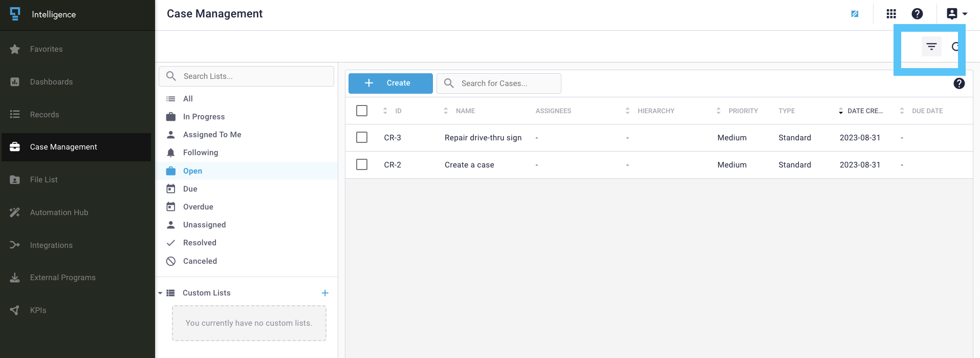Click the blue edit icon in header

[855, 14]
